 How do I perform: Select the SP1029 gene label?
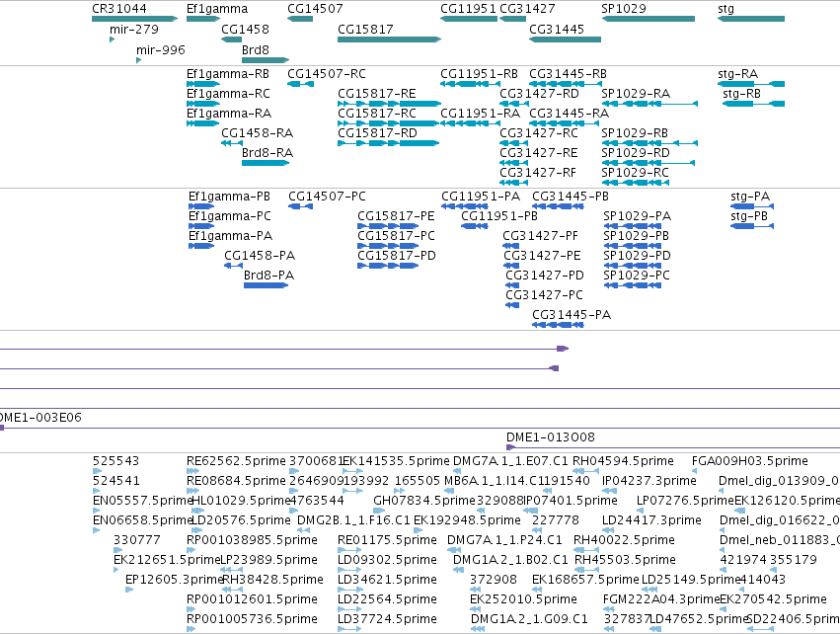(624, 9)
